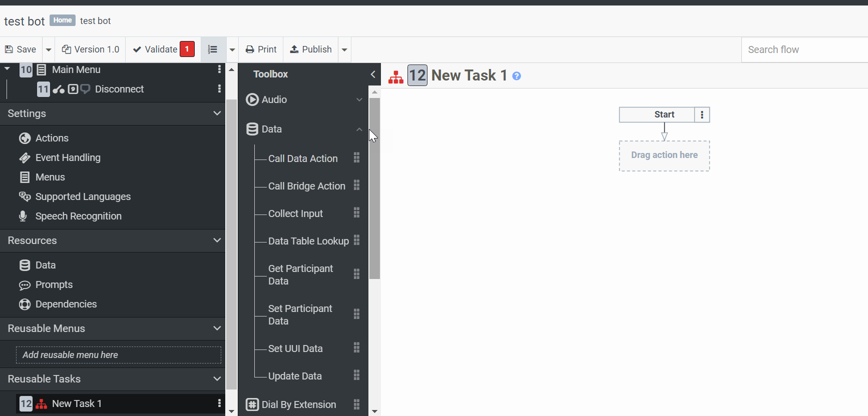
Task: Open New Task 1 three-dot options
Action: [219, 403]
